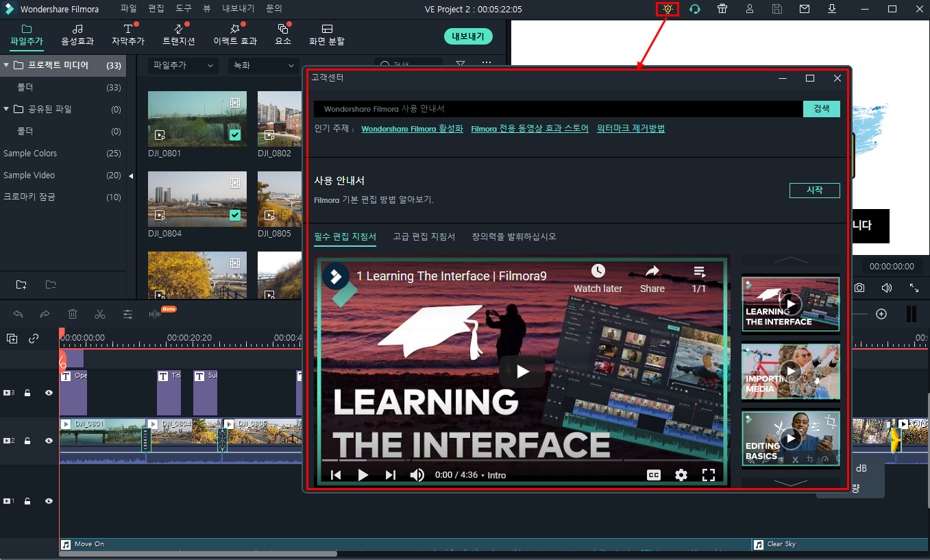The width and height of the screenshot is (930, 560).
Task: Click the zoom in plus icon on timeline
Action: coord(881,314)
